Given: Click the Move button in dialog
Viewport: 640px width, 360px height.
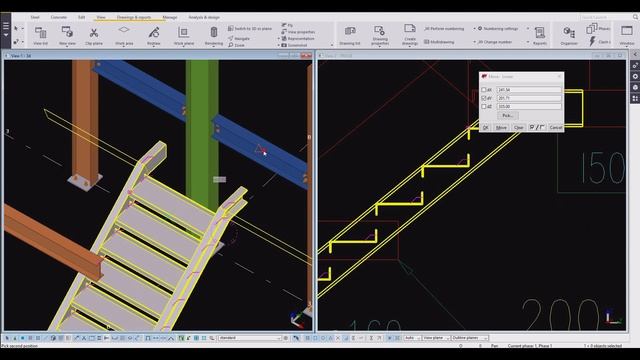Looking at the screenshot, I should (501, 127).
